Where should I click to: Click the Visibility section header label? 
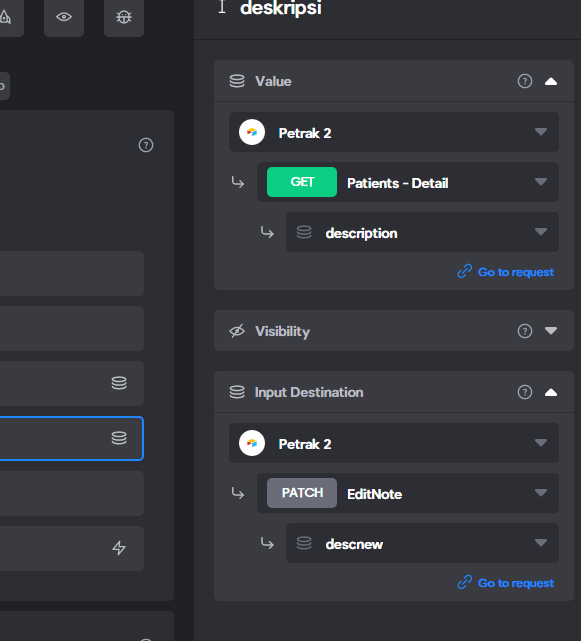coord(282,332)
